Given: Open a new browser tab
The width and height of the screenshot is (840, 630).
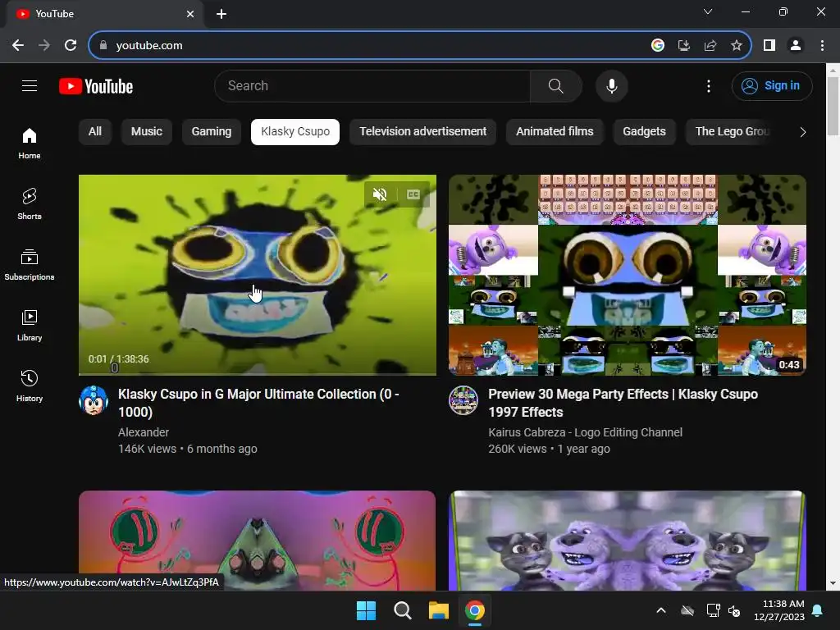Looking at the screenshot, I should pyautogui.click(x=221, y=14).
